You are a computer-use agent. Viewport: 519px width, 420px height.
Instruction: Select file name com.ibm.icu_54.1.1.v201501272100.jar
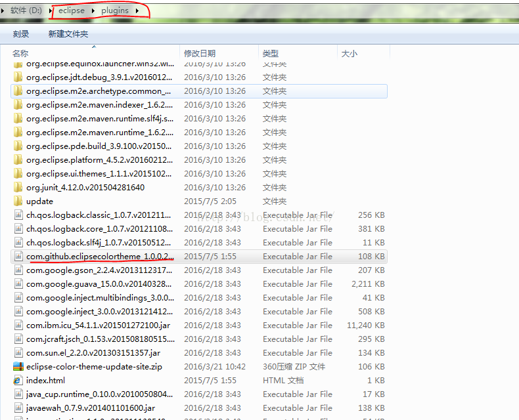coord(99,325)
